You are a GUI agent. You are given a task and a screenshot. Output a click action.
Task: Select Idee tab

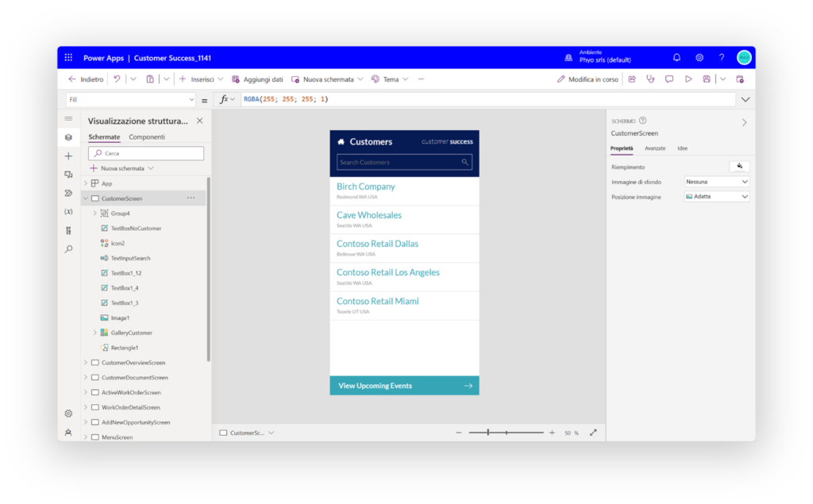(x=682, y=148)
